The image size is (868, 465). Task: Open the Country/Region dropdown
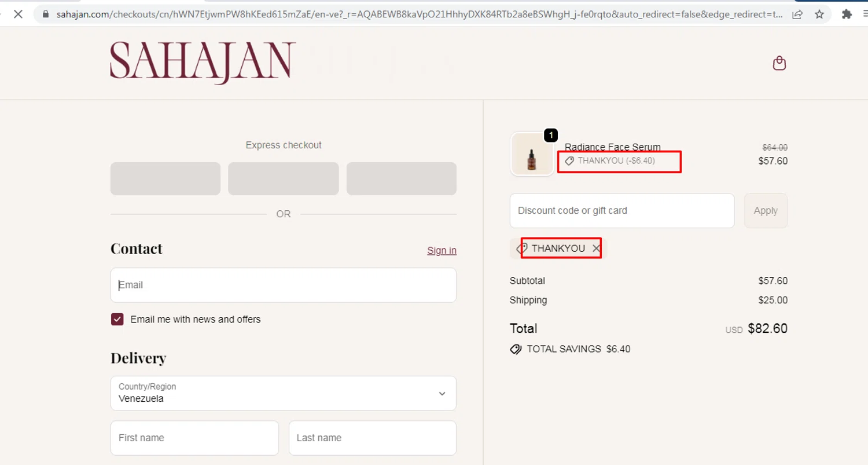[284, 393]
